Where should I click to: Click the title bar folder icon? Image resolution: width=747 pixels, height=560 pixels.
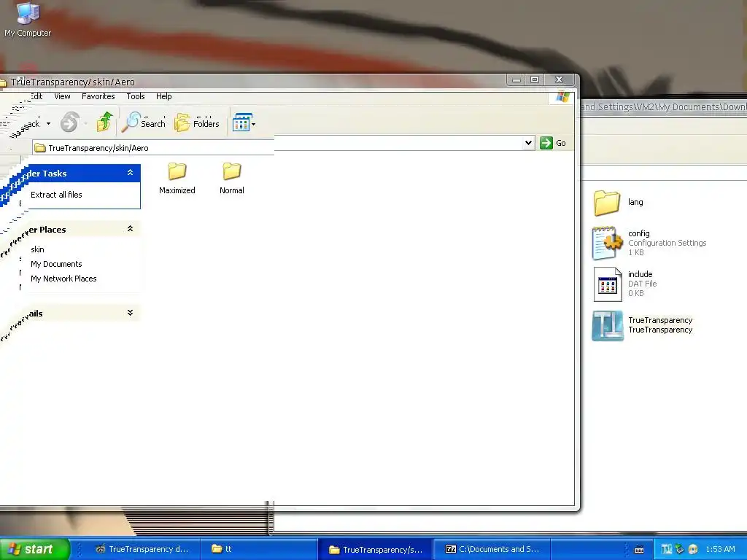(x=3, y=83)
